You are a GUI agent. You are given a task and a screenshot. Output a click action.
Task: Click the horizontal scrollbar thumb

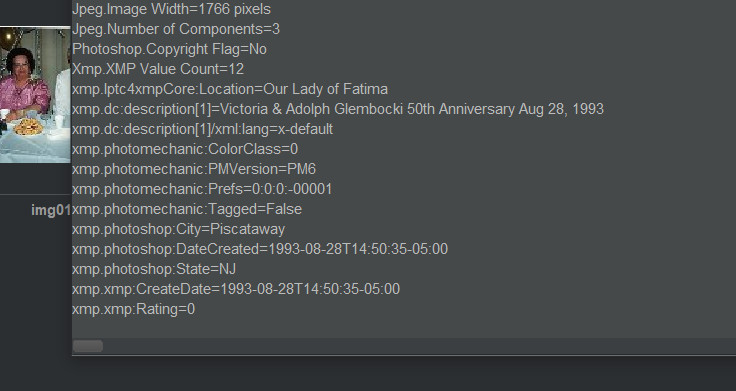[88, 346]
